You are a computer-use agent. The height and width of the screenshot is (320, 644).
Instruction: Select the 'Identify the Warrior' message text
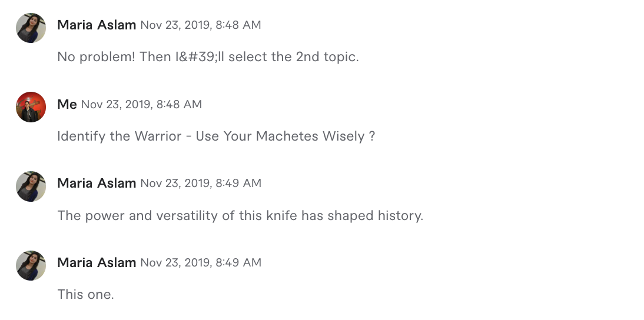tap(216, 136)
